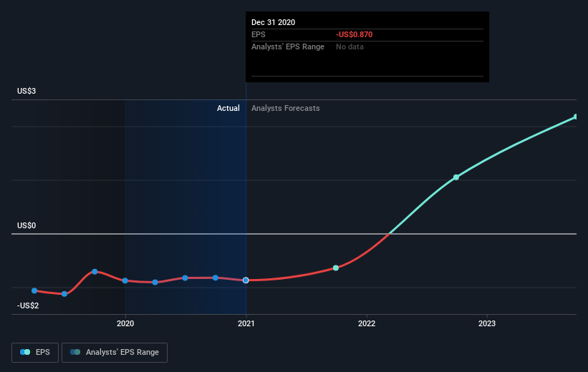Click the 2020 x-axis label
This screenshot has width=588, height=372.
pyautogui.click(x=125, y=323)
